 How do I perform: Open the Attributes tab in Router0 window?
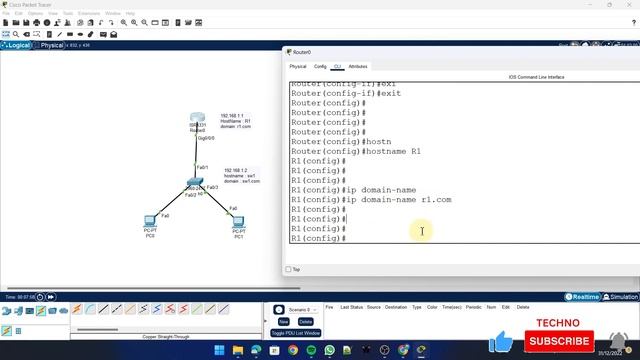358,67
